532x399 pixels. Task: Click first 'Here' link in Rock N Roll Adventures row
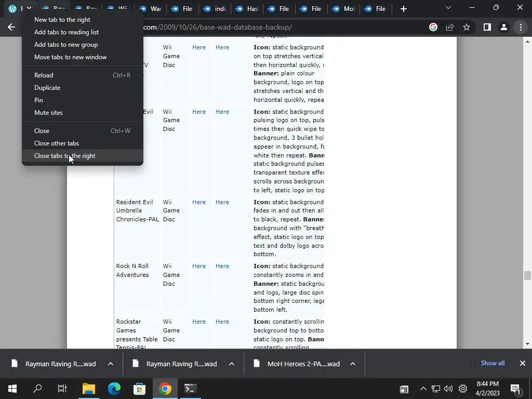click(x=199, y=267)
